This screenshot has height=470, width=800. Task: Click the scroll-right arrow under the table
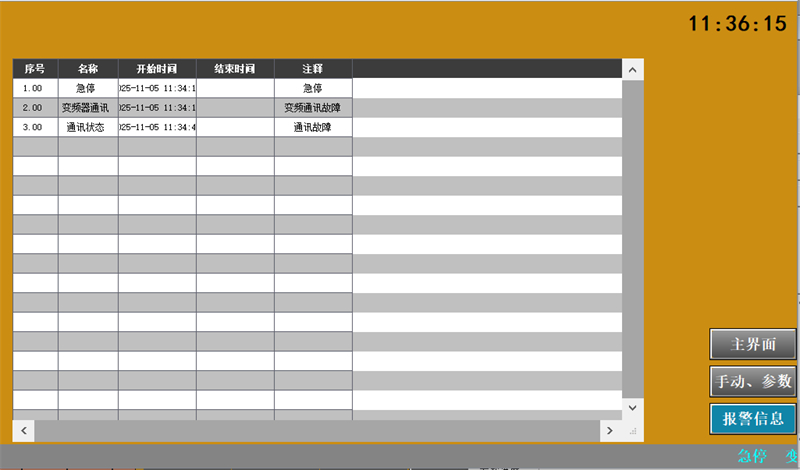609,429
